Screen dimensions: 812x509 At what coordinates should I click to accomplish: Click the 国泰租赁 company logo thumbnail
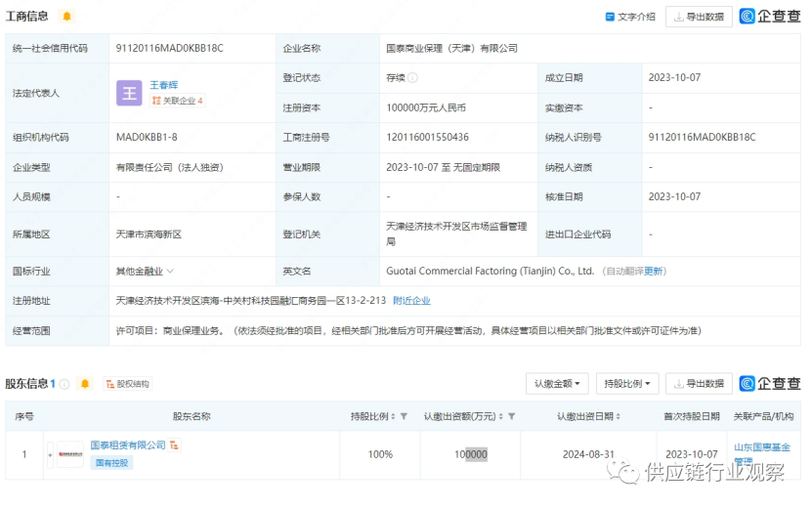70,454
